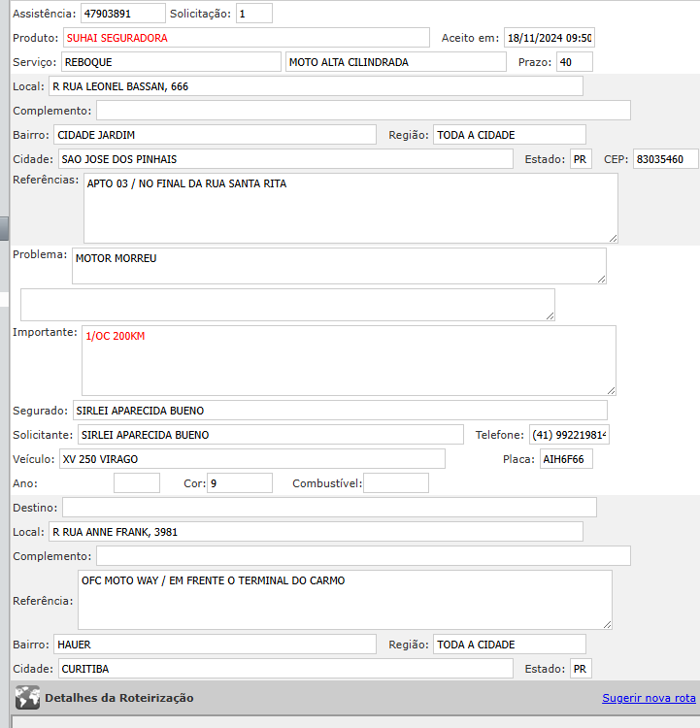Screen dimensions: 700x728
Task: Focus the Placa field
Action: click(x=566, y=459)
